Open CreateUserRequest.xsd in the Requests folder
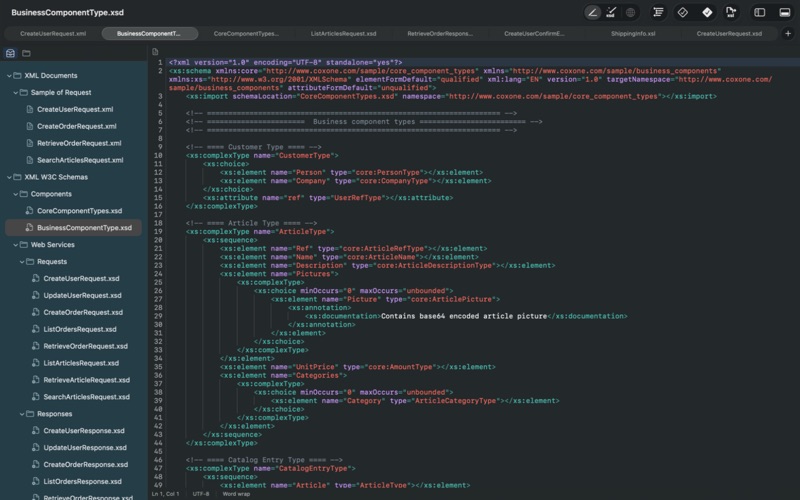The height and width of the screenshot is (500, 800). pos(81,279)
